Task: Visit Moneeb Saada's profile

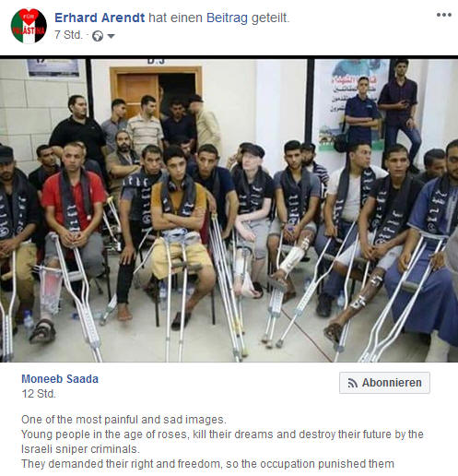Action: [x=60, y=379]
